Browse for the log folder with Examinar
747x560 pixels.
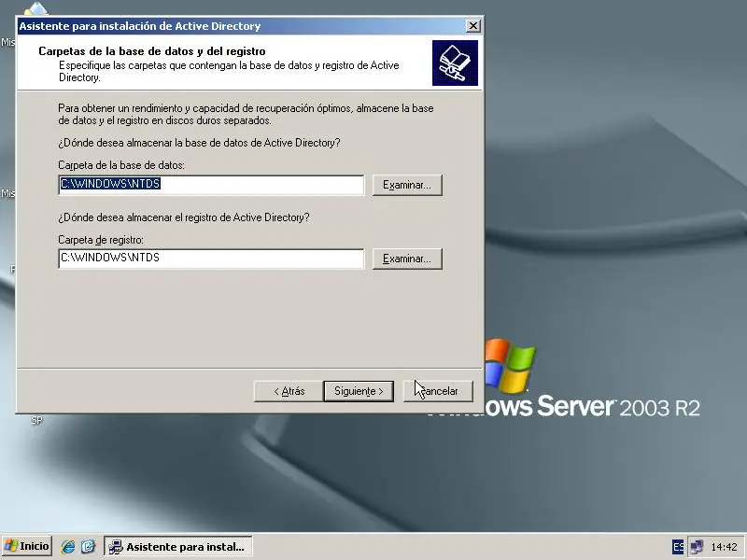point(407,259)
